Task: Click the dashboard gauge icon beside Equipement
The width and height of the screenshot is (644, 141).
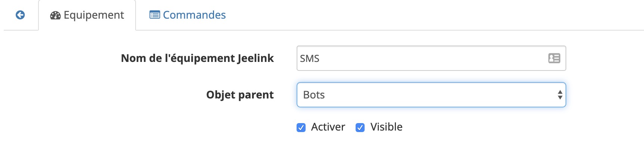Action: coord(55,15)
